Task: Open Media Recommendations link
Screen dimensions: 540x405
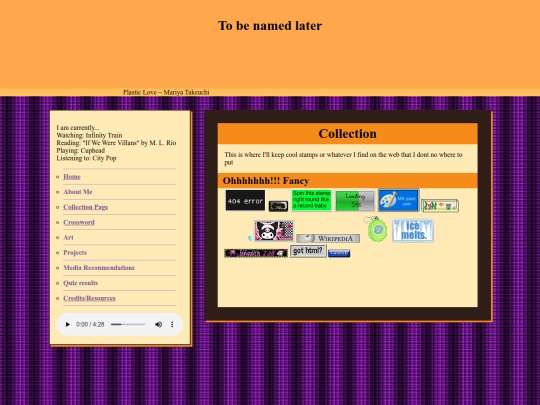Action: [x=99, y=268]
